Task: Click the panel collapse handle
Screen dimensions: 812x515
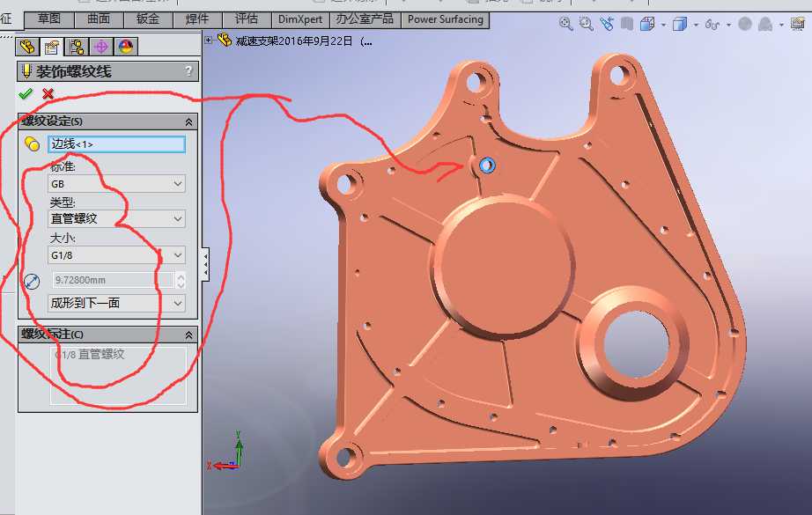Action: [205, 264]
